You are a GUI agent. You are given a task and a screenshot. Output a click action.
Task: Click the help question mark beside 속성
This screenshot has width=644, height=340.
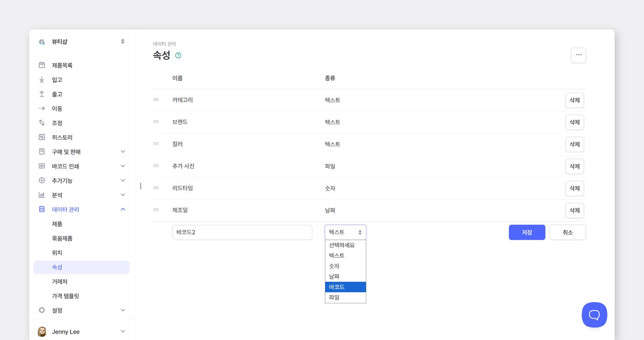(178, 56)
